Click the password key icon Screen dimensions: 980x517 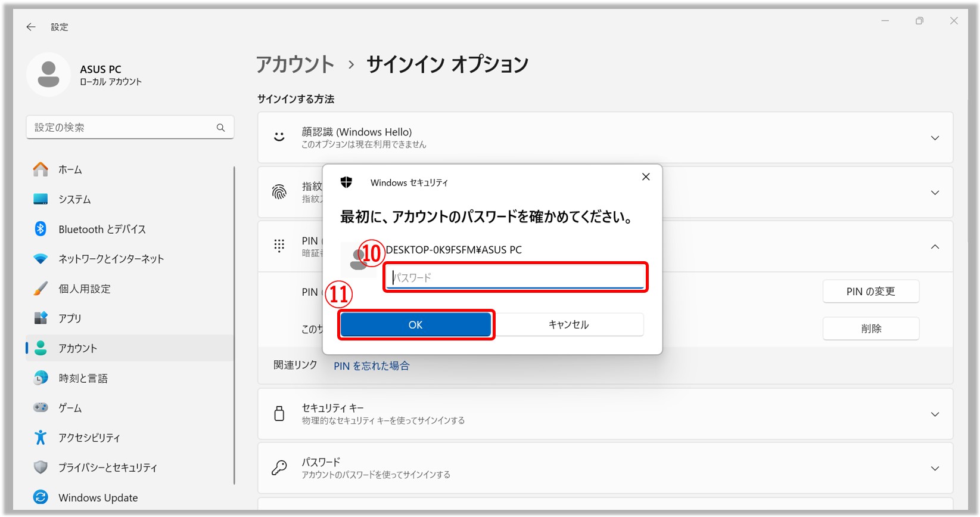(279, 468)
